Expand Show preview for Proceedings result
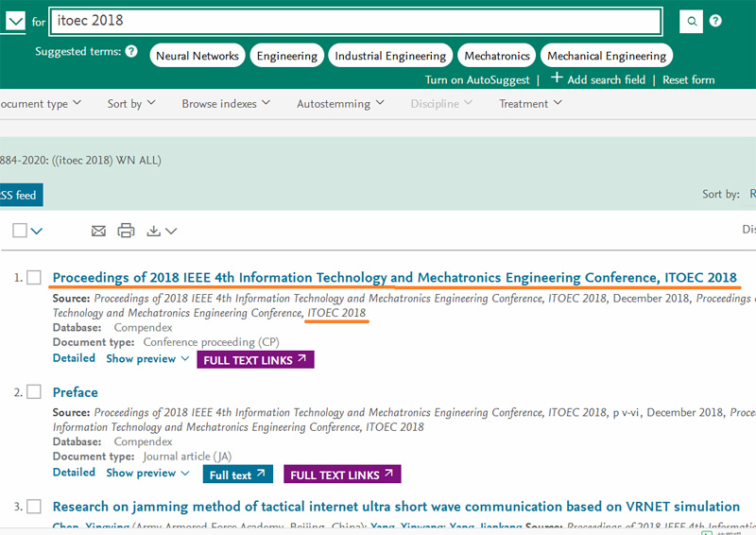 (x=147, y=359)
